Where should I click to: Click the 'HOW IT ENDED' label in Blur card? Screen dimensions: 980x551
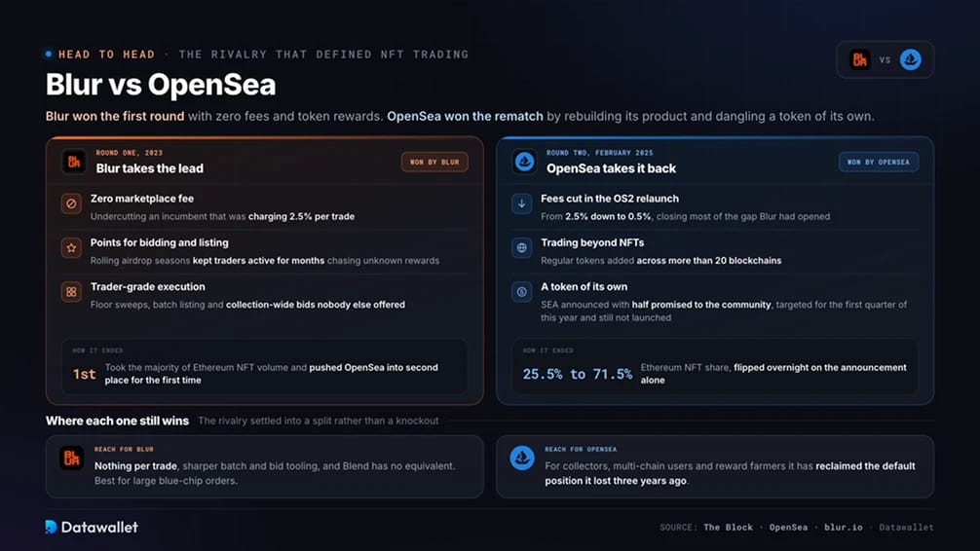[x=97, y=350]
